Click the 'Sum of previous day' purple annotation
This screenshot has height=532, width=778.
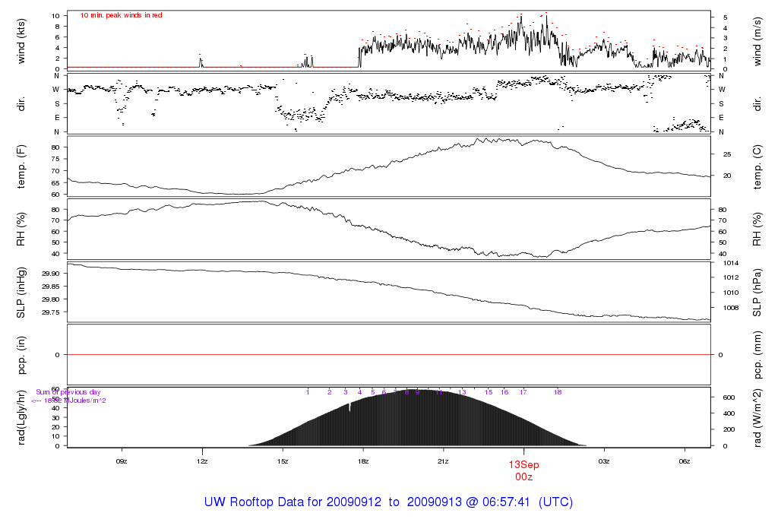68,392
